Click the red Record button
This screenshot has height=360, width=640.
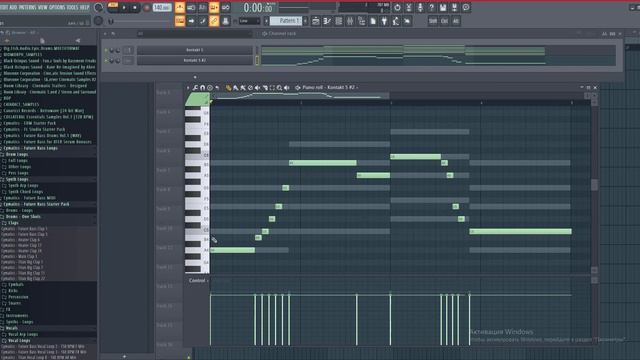point(147,8)
